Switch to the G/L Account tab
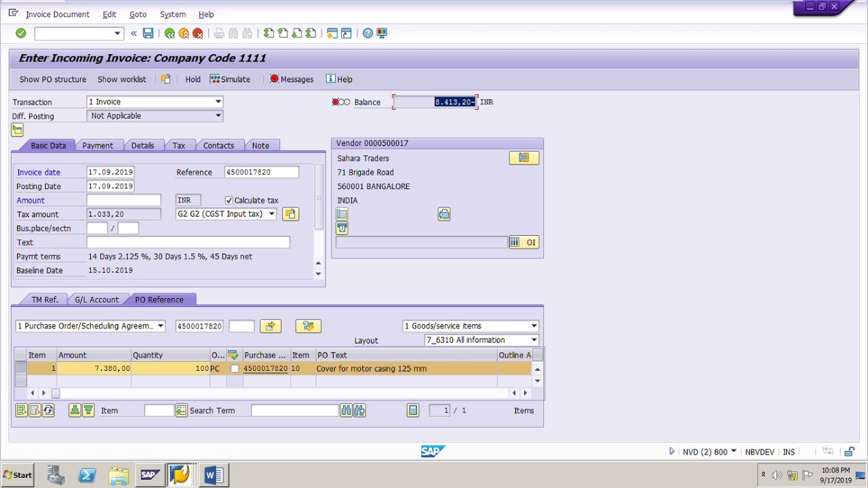 96,300
